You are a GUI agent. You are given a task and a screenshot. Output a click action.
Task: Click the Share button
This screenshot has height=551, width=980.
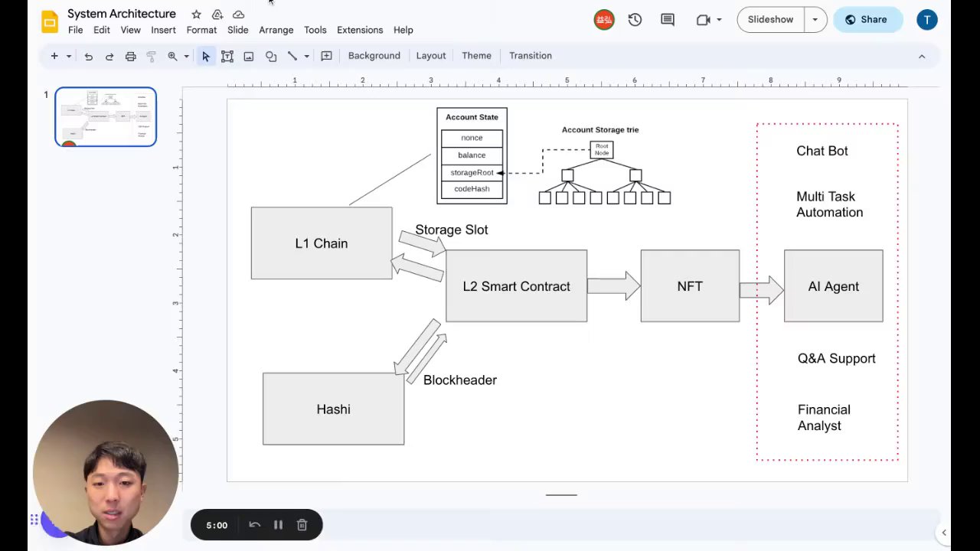point(868,20)
